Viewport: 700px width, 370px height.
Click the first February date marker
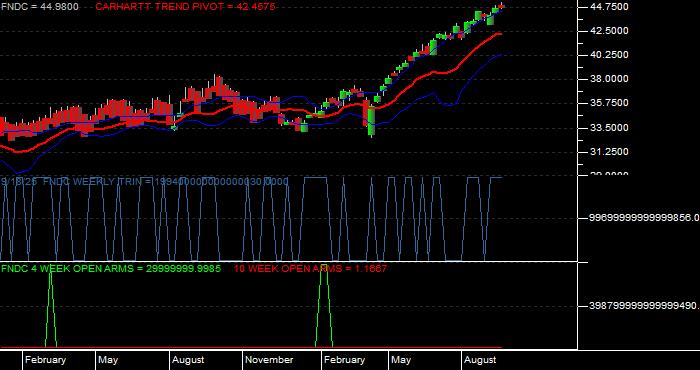[45, 360]
